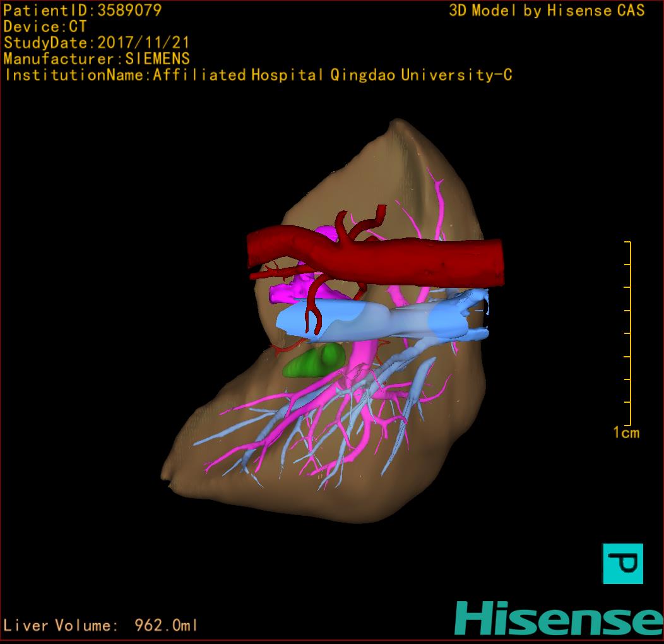This screenshot has height=644, width=664.
Task: Click the '3D Model by Hisense CAS' caption
Action: (547, 10)
